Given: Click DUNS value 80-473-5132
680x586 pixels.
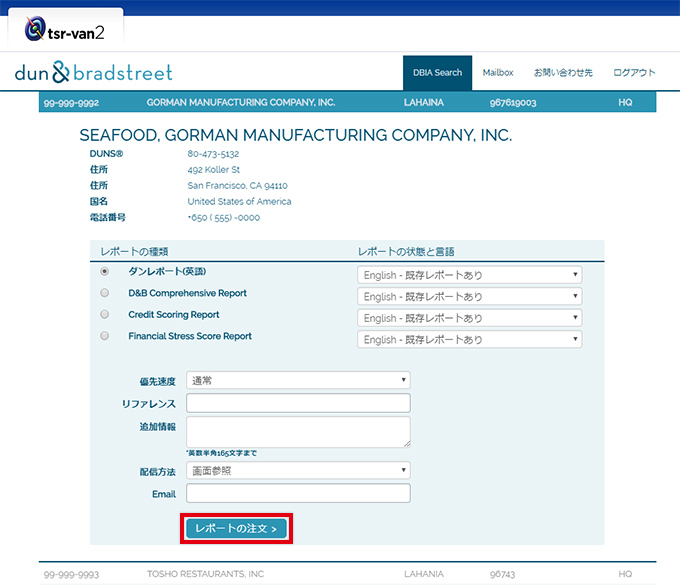Looking at the screenshot, I should tap(213, 154).
